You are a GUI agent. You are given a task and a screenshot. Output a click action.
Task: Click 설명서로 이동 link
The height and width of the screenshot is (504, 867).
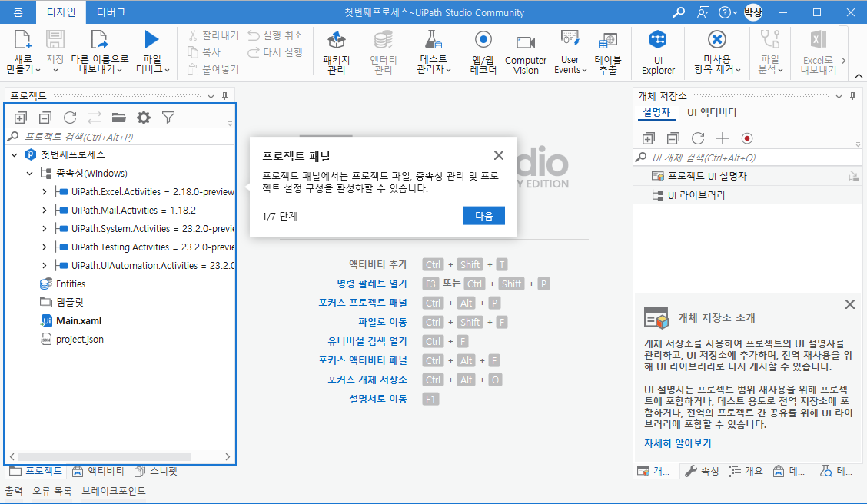point(378,399)
